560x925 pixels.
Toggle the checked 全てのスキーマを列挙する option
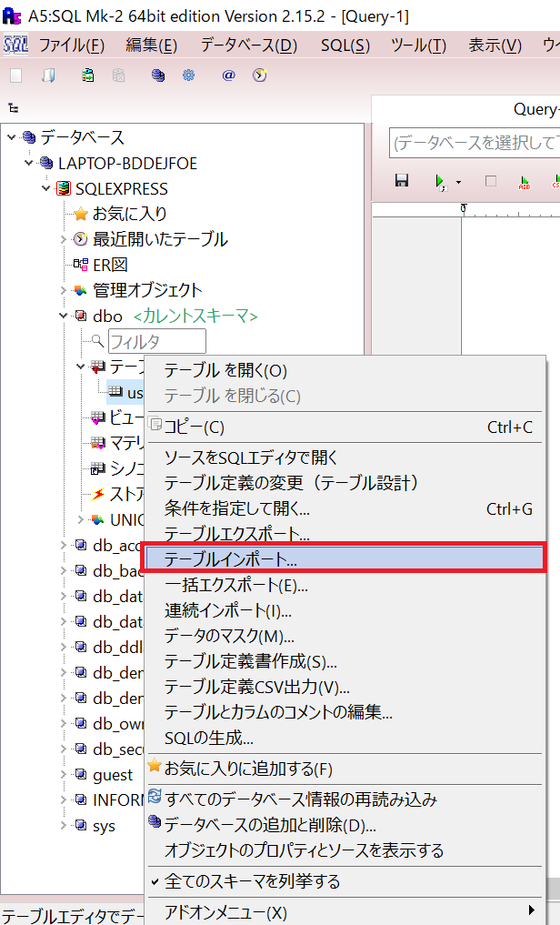coord(345,881)
